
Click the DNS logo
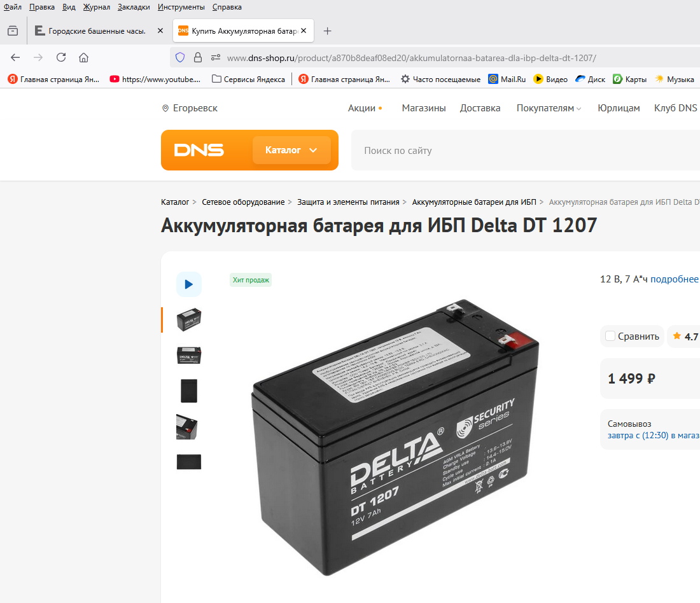pos(199,150)
